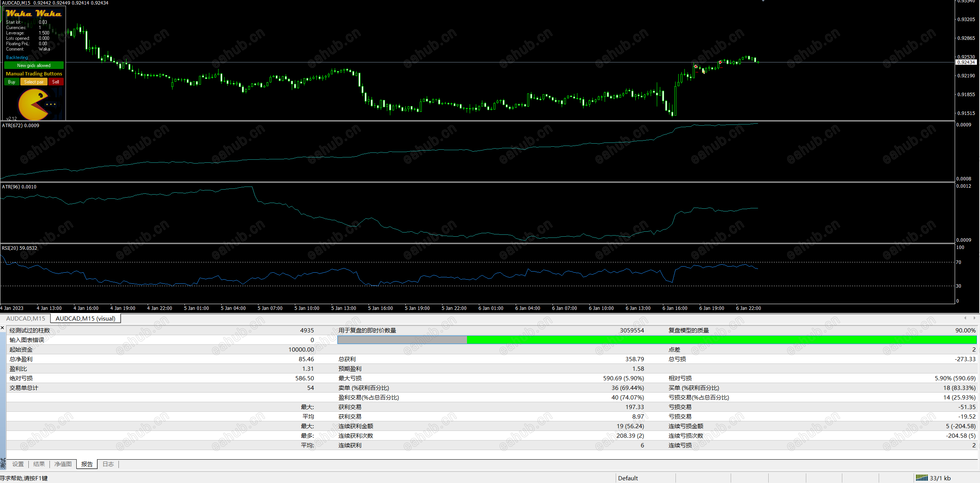Screen dimensions: 980x483
Task: Click the connection bars status icon
Action: coord(922,478)
